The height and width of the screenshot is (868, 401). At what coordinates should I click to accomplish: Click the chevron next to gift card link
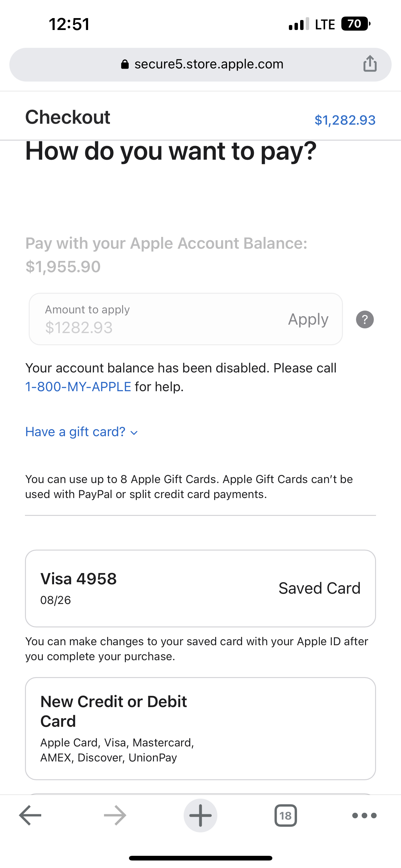[x=134, y=433]
